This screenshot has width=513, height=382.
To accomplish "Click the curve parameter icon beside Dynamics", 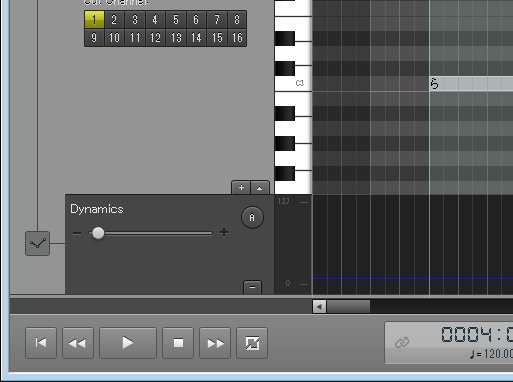I will (37, 243).
